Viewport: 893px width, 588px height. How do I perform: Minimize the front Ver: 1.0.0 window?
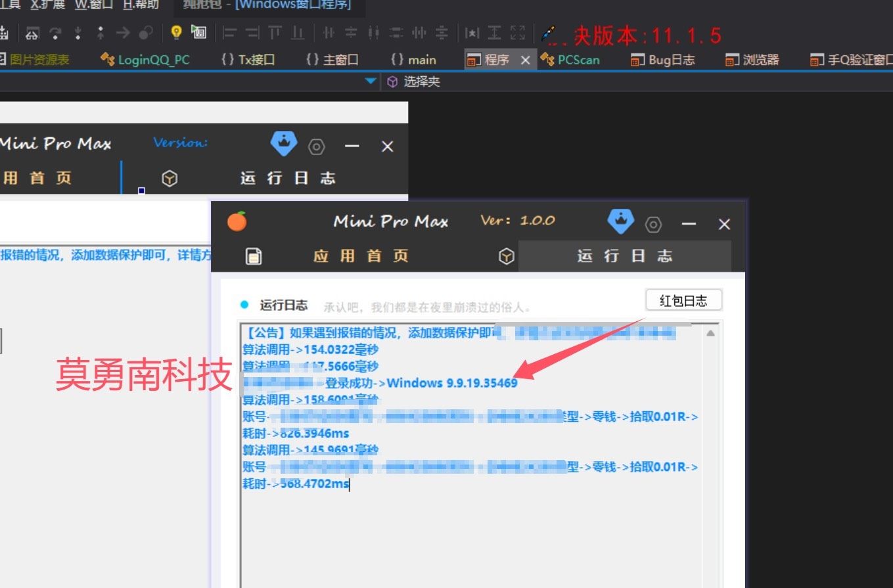click(x=689, y=225)
